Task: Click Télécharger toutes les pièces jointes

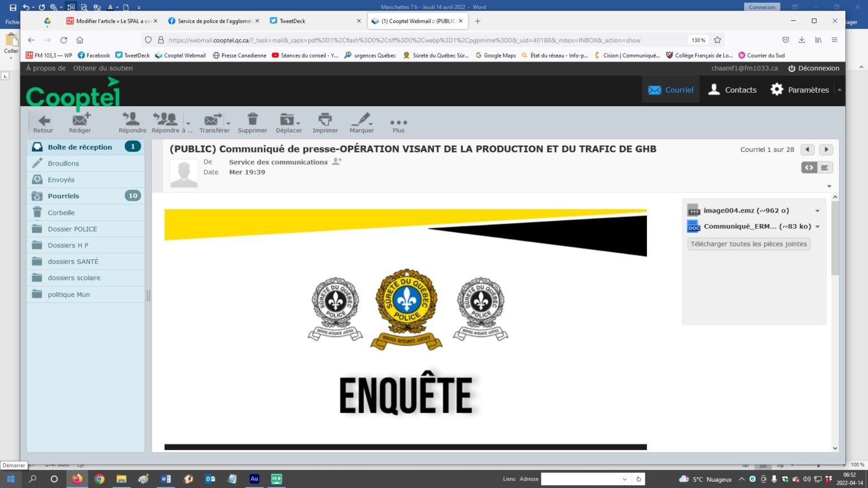Action: click(748, 244)
